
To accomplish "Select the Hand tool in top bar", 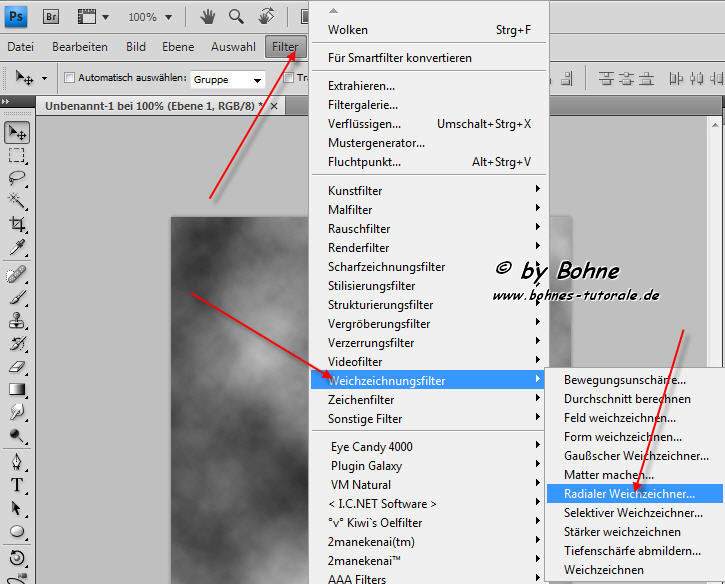I will click(x=208, y=17).
